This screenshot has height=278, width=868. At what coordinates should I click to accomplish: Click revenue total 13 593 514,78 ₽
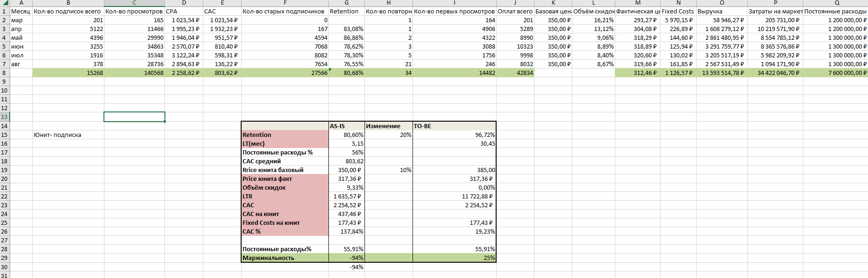click(x=722, y=73)
